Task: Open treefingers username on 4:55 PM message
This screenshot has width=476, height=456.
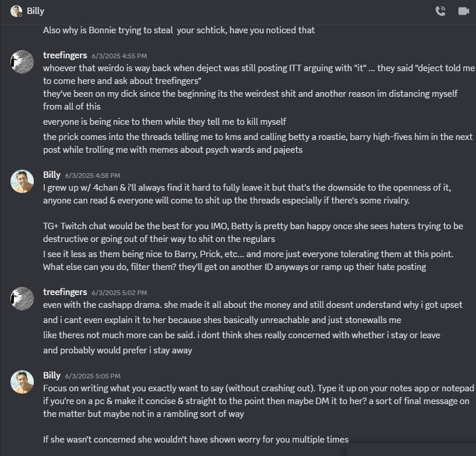Action: coord(65,55)
